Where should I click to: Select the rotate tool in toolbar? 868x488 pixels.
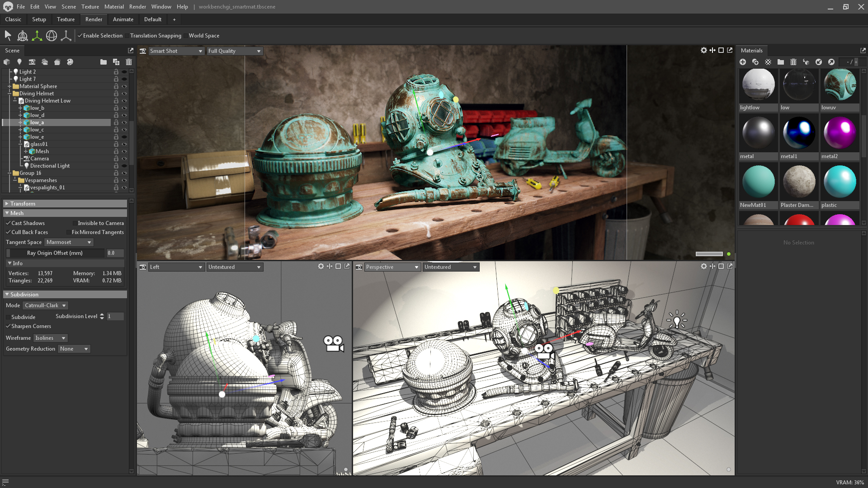click(x=52, y=36)
